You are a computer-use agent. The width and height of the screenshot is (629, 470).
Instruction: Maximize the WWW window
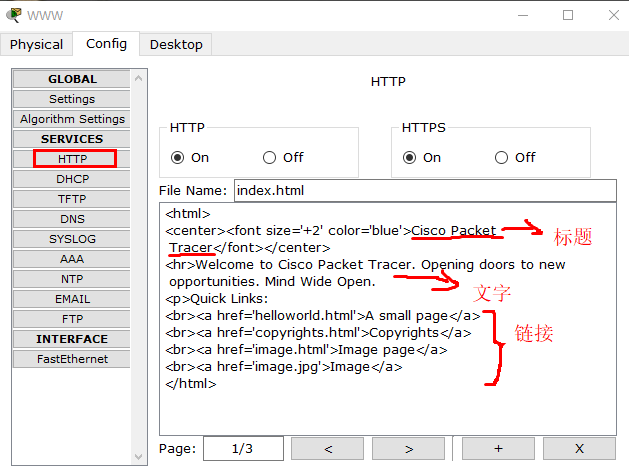click(568, 16)
